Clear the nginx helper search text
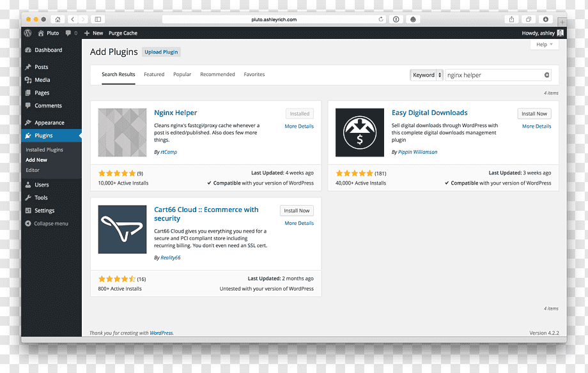 pos(546,75)
